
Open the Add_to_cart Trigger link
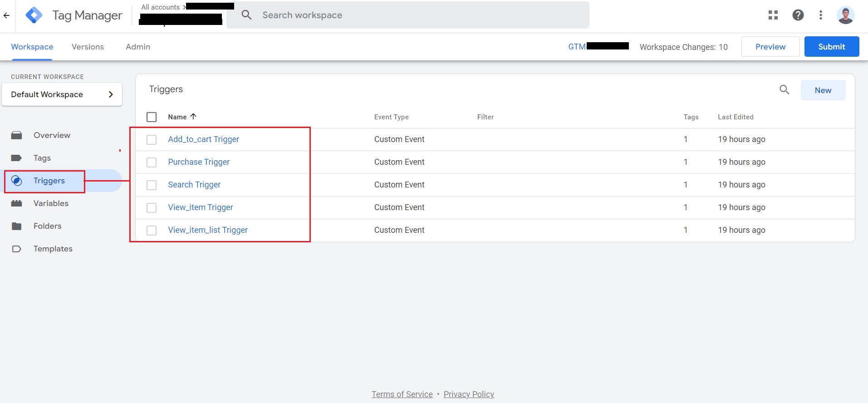pyautogui.click(x=204, y=139)
